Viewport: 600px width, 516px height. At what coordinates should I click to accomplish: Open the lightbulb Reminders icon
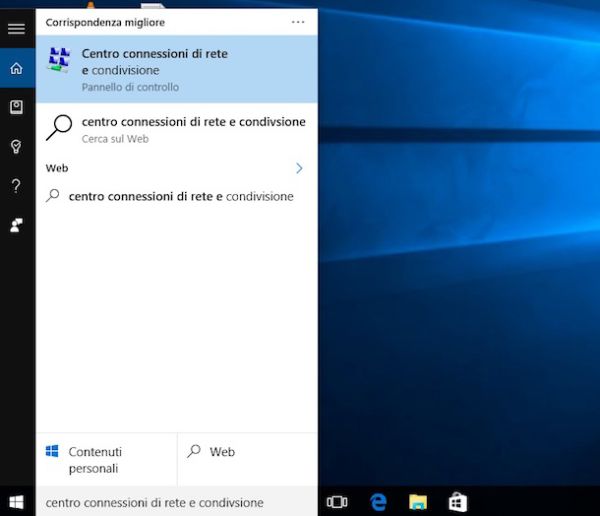16,147
